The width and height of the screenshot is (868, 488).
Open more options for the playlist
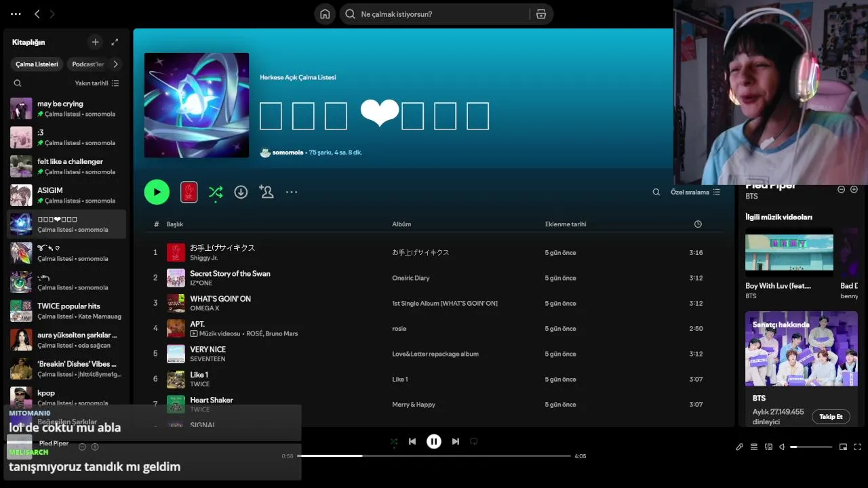[x=292, y=192]
